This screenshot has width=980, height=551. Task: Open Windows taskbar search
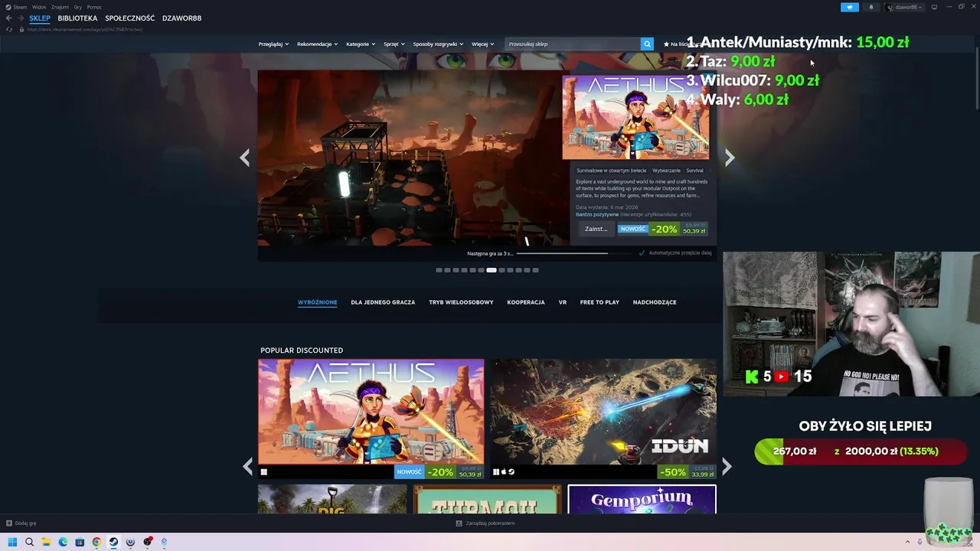29,542
